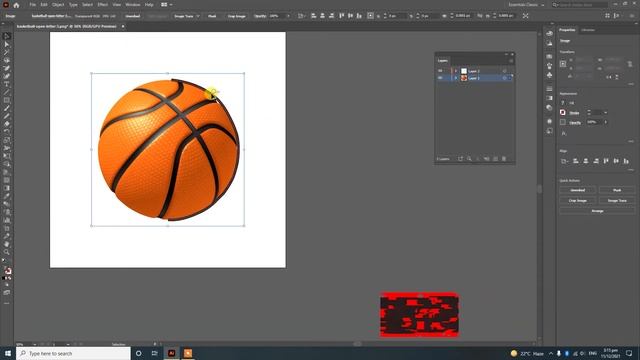
Task: Click Collect for Export icon in Layers panel
Action: click(460, 159)
